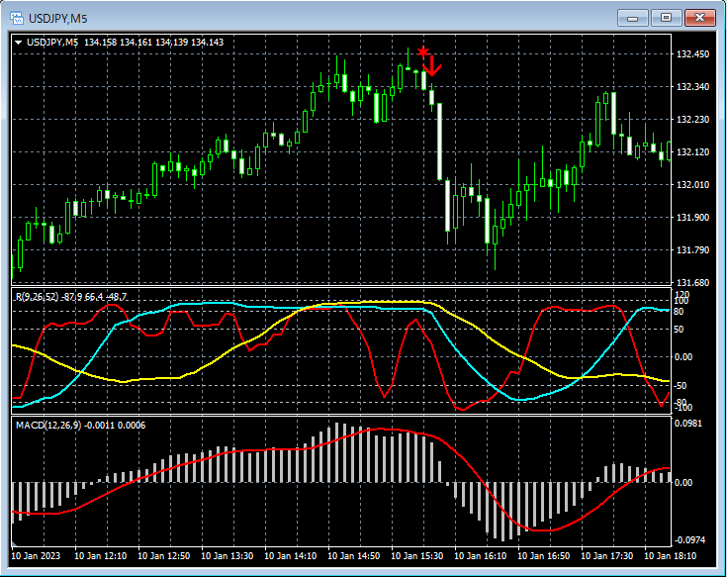The image size is (728, 577).
Task: Click the 0.0981 MACD scale value
Action: (688, 424)
